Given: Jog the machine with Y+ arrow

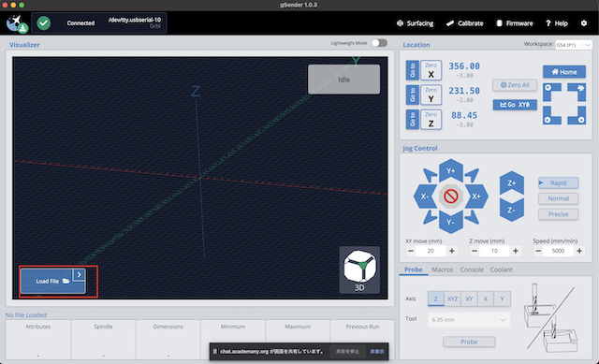Looking at the screenshot, I should [x=451, y=170].
